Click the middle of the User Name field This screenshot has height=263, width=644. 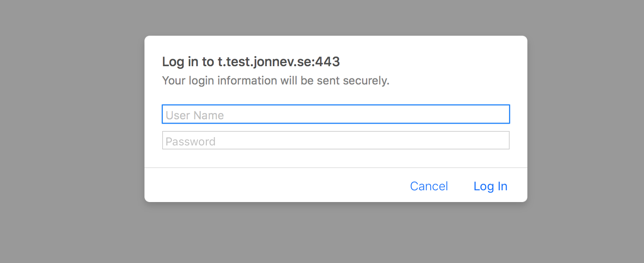click(335, 115)
